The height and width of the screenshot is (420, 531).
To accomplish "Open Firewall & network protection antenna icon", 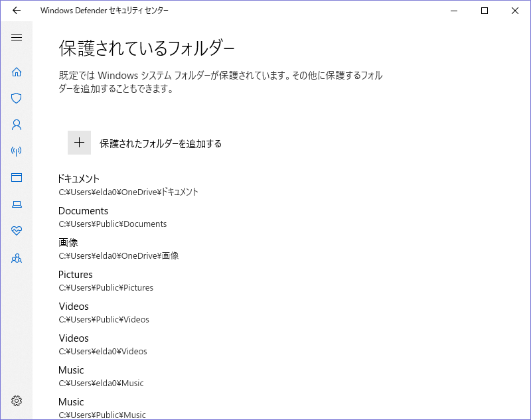I will [17, 151].
